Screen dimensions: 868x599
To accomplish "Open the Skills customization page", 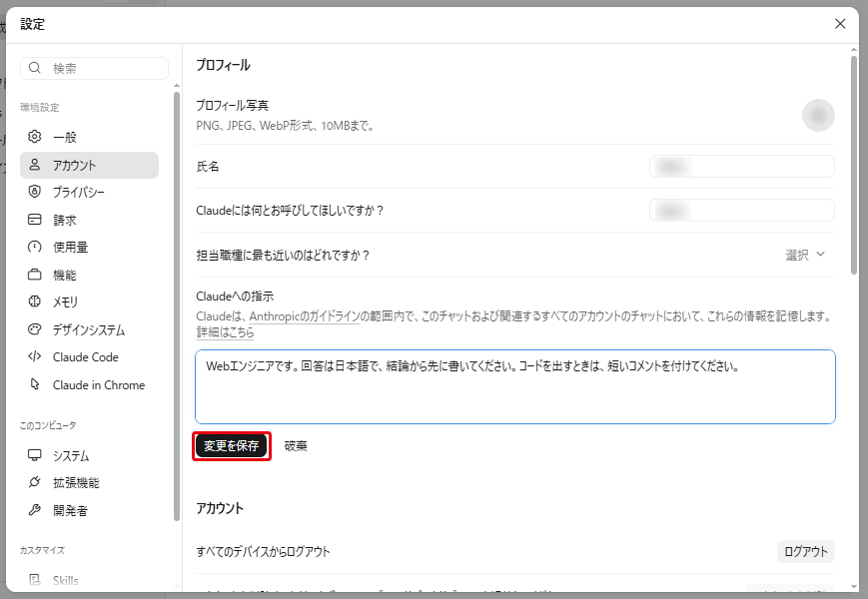I will pos(89,580).
